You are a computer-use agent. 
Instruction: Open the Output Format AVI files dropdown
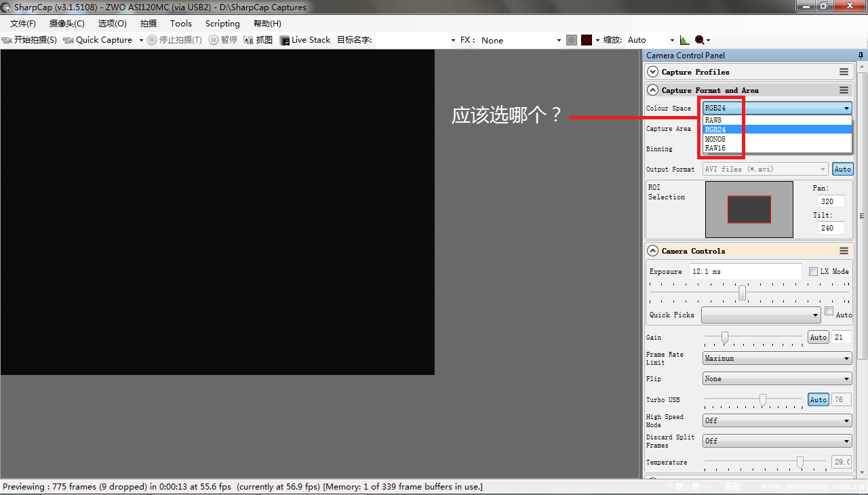coord(765,169)
